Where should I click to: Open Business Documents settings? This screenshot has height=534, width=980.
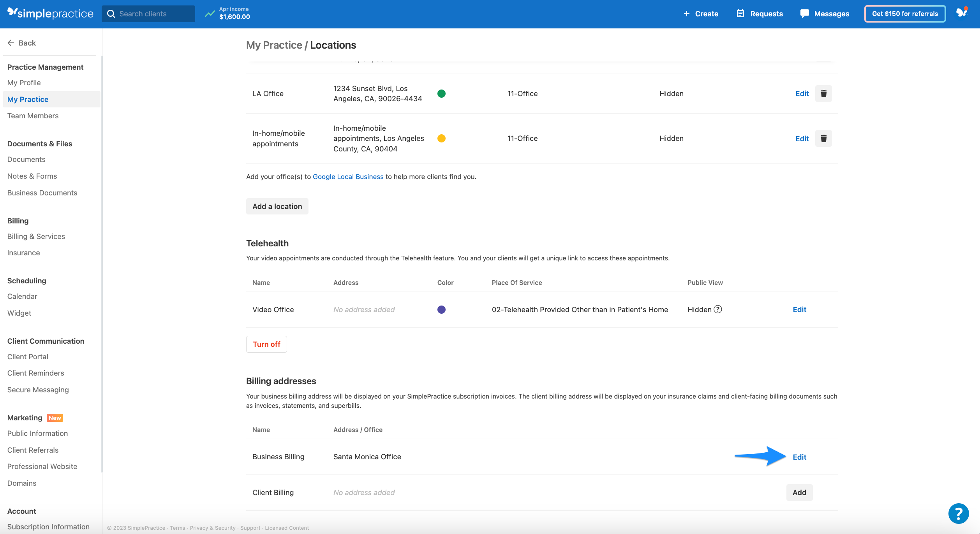(x=42, y=193)
